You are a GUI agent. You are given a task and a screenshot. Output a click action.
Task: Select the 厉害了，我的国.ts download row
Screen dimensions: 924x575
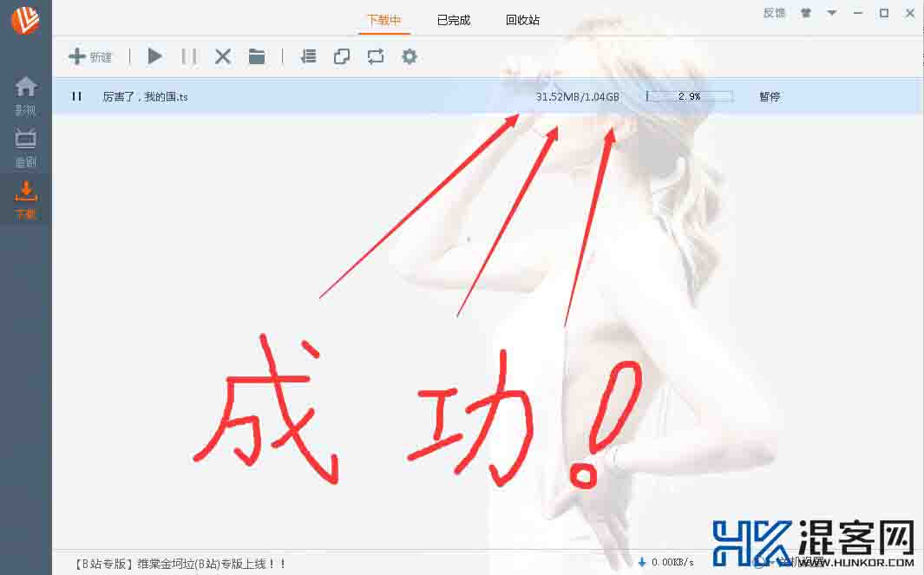[488, 96]
